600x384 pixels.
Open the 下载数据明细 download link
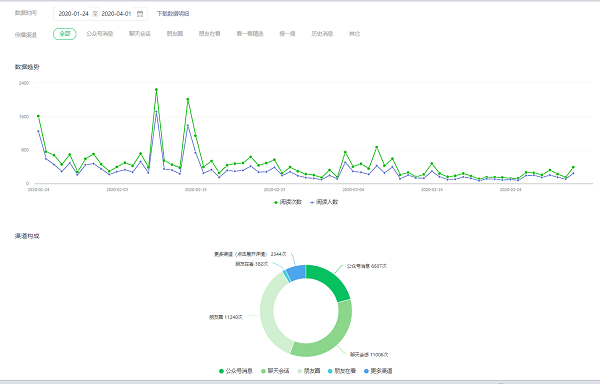[x=173, y=14]
